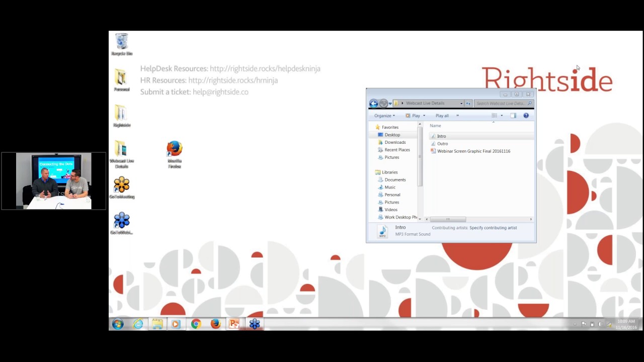Image resolution: width=644 pixels, height=362 pixels.
Task: Click the scroll-right arrow of the file list
Action: coord(530,219)
